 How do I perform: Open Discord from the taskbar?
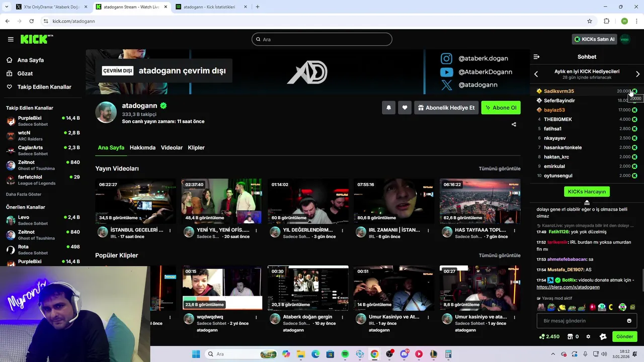pyautogui.click(x=404, y=354)
